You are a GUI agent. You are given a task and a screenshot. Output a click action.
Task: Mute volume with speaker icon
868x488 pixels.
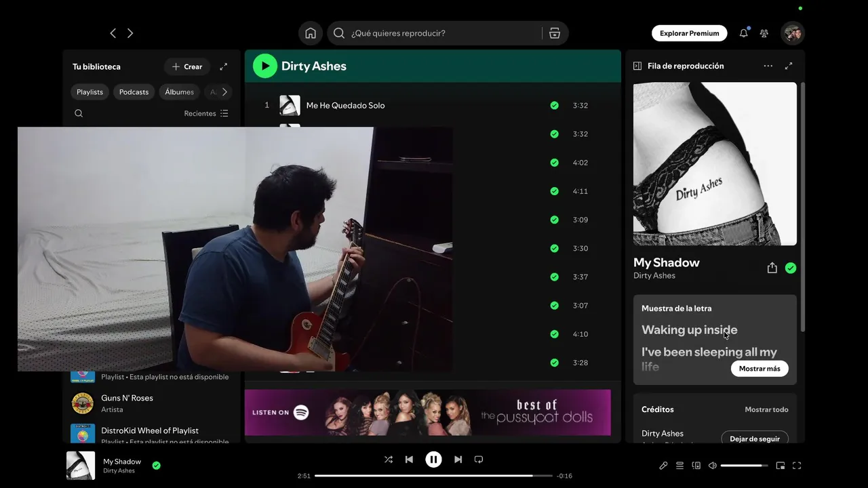pos(712,466)
